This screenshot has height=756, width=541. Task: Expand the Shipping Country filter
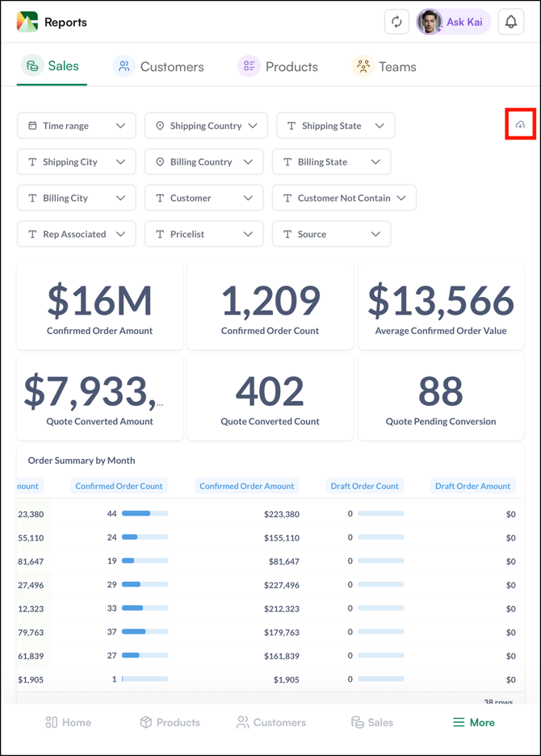click(x=206, y=126)
